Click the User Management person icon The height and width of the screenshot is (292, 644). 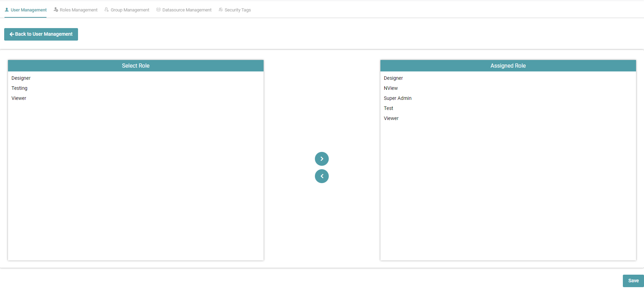coord(7,10)
